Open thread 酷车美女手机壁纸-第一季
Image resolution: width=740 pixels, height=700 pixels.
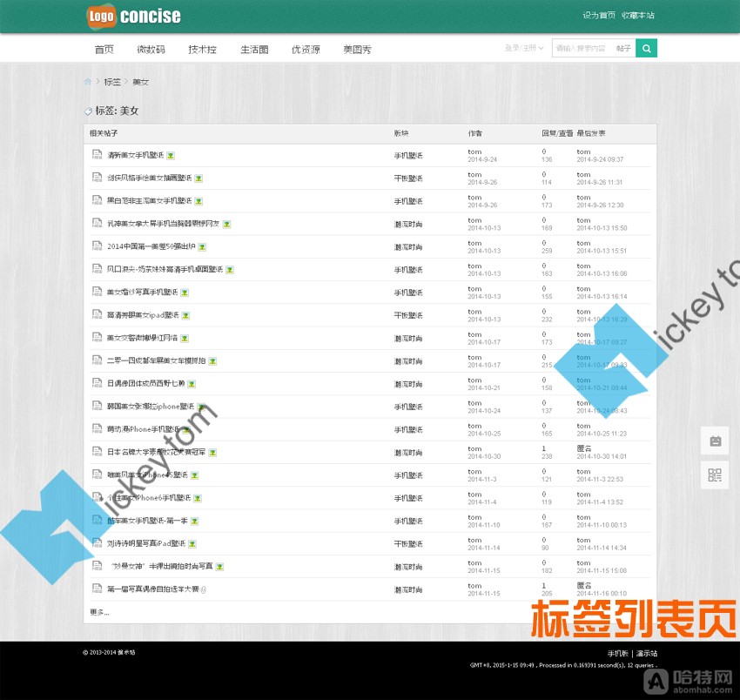[x=147, y=521]
